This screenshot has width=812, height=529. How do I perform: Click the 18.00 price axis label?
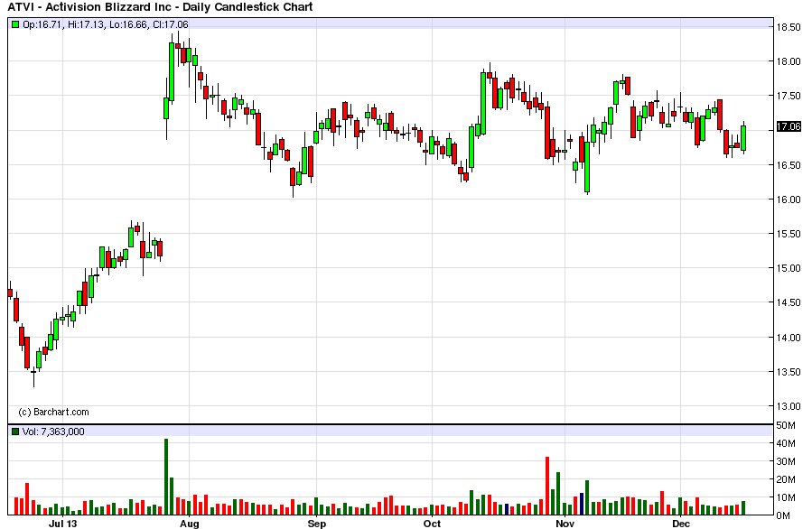(x=789, y=61)
